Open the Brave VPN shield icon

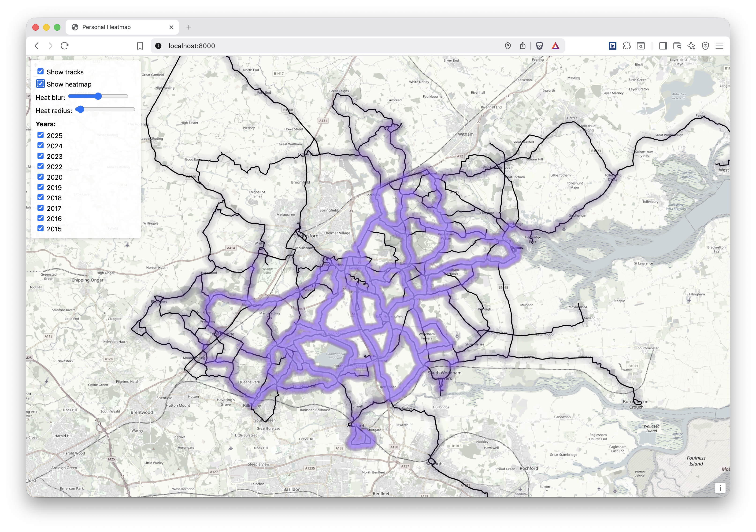coord(705,46)
